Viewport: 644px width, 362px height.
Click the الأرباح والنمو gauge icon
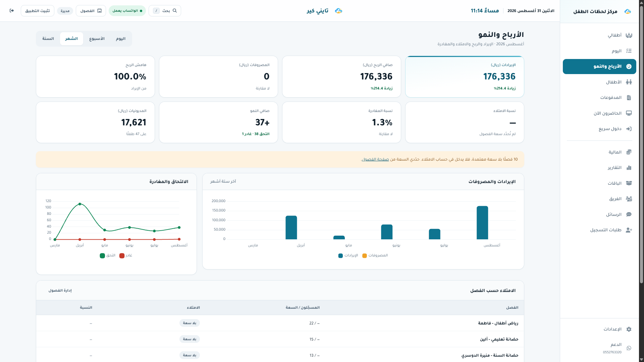[x=629, y=66]
